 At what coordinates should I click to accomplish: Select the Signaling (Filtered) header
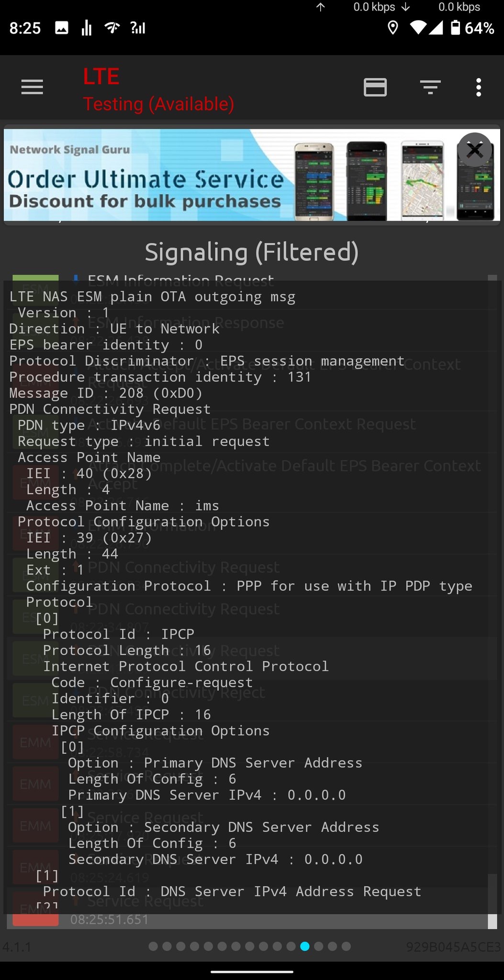252,252
